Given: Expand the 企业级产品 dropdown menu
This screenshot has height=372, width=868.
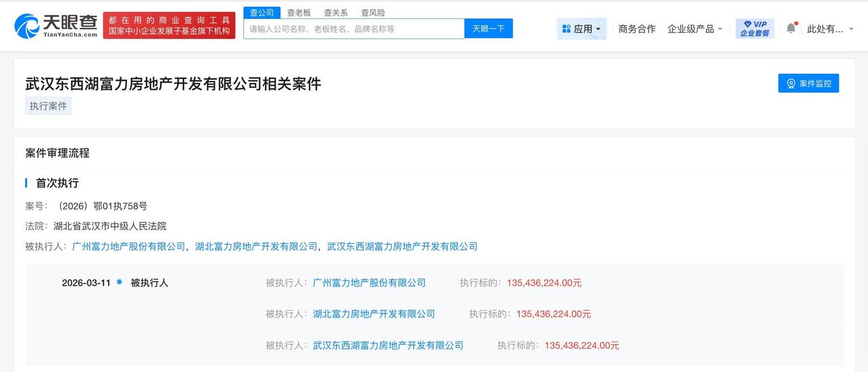Looking at the screenshot, I should pyautogui.click(x=695, y=29).
